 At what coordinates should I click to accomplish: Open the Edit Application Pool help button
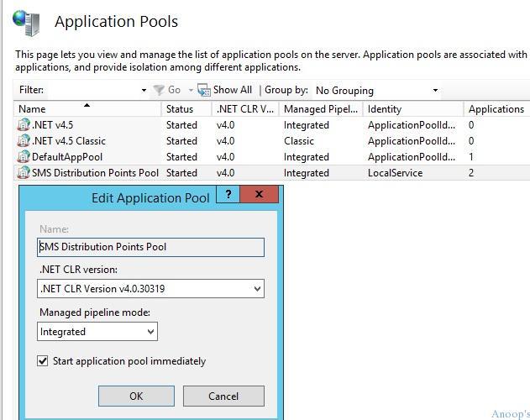228,194
